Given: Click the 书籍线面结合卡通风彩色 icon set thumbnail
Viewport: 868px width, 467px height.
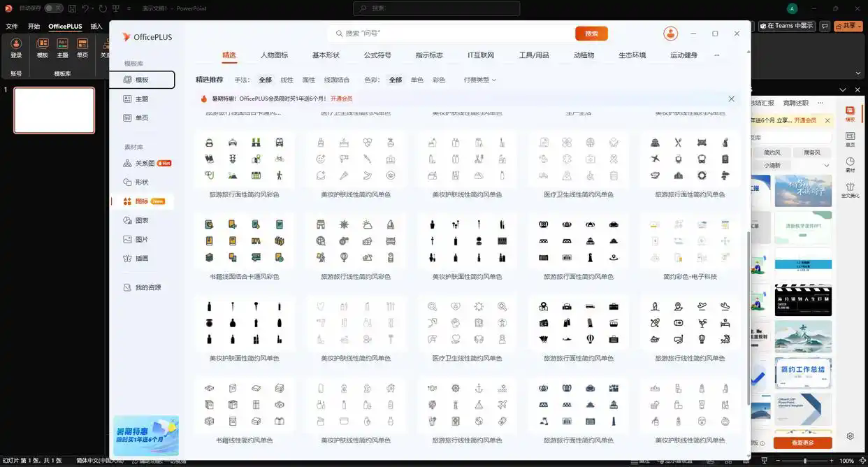Looking at the screenshot, I should [244, 242].
